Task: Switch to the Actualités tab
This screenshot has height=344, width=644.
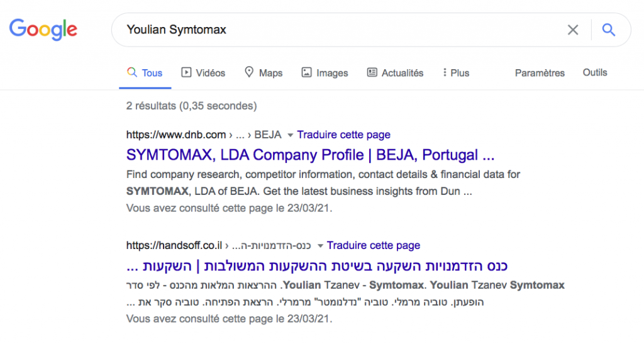Action: (395, 73)
